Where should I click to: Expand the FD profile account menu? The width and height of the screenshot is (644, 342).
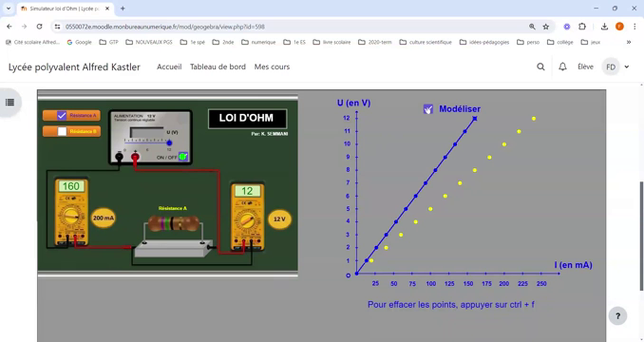click(x=615, y=67)
